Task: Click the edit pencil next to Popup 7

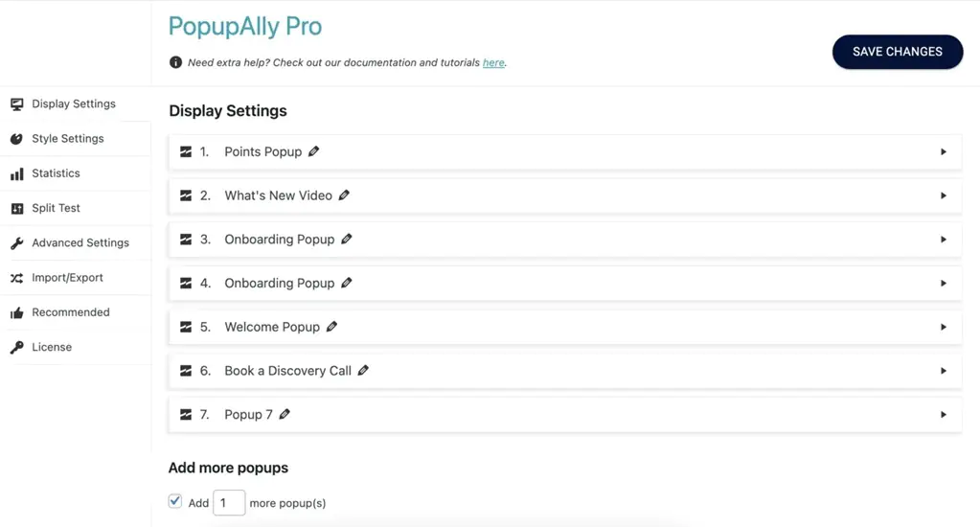Action: click(285, 415)
